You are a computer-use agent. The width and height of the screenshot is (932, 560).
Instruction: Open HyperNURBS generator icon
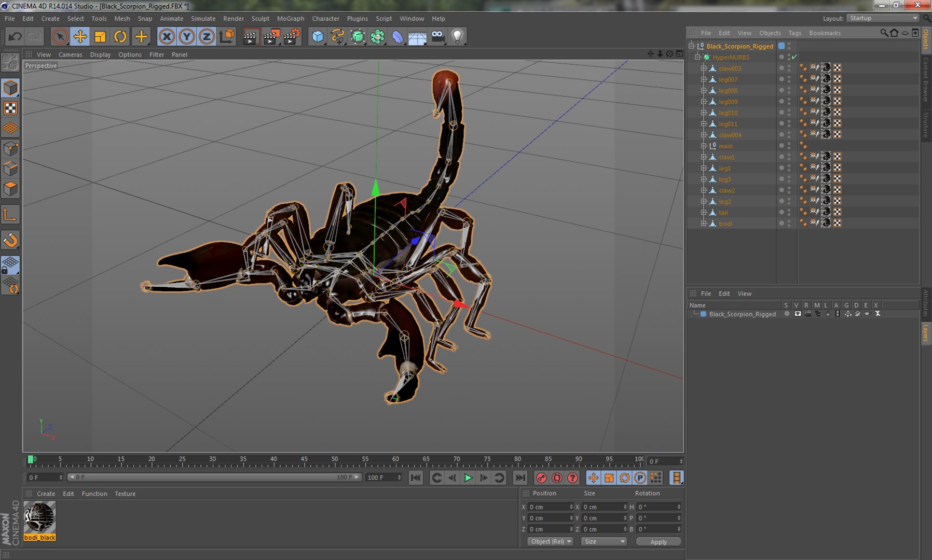tap(358, 36)
